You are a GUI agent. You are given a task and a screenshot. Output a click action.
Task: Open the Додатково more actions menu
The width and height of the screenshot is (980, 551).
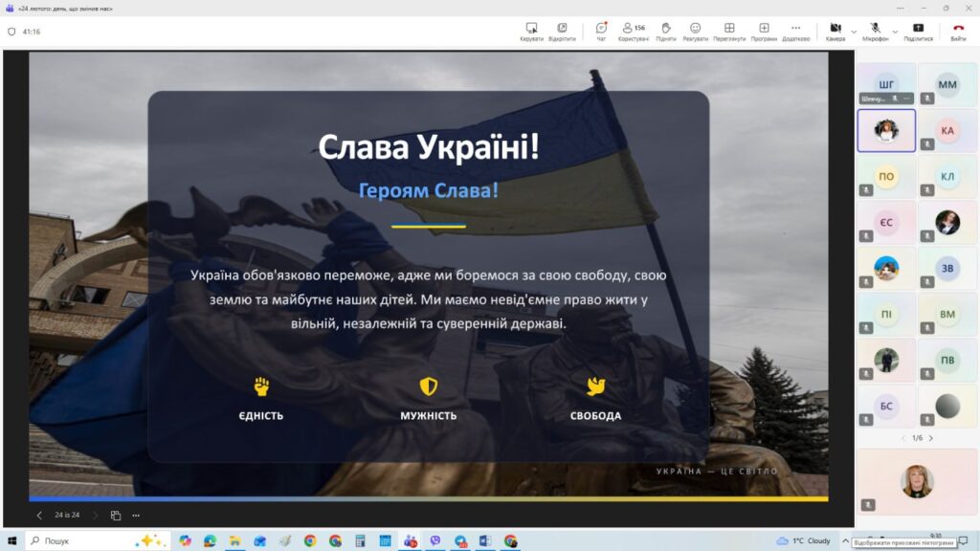coord(795,31)
